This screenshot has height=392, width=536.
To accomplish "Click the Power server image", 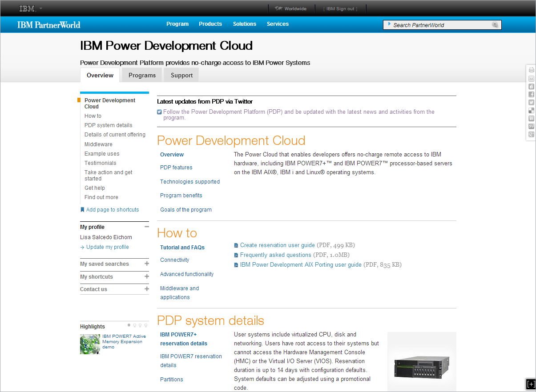I will click(x=422, y=361).
